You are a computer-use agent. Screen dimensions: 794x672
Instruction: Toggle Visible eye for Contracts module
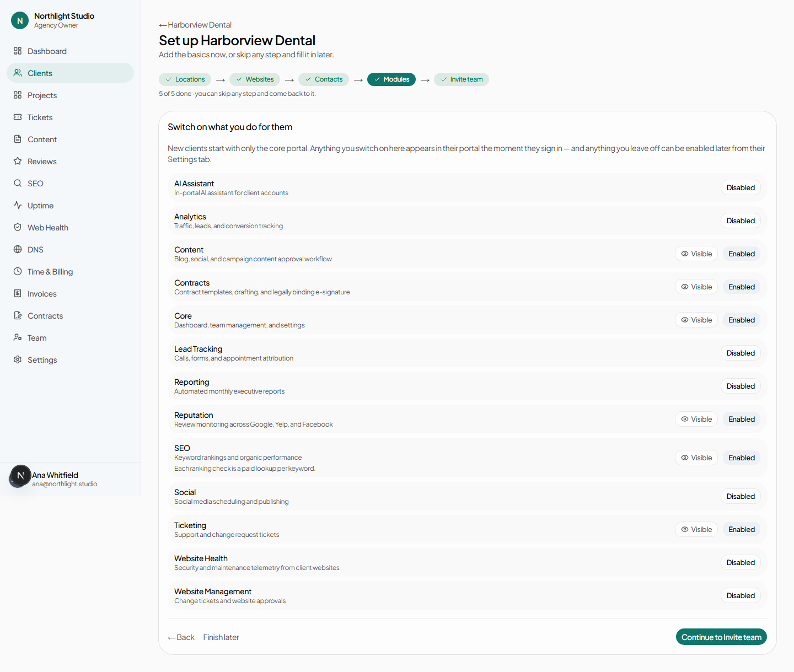click(x=696, y=287)
